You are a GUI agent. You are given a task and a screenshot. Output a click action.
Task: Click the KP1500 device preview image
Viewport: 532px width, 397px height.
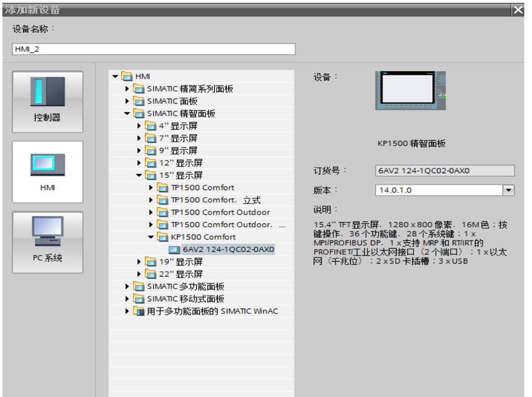tap(411, 90)
